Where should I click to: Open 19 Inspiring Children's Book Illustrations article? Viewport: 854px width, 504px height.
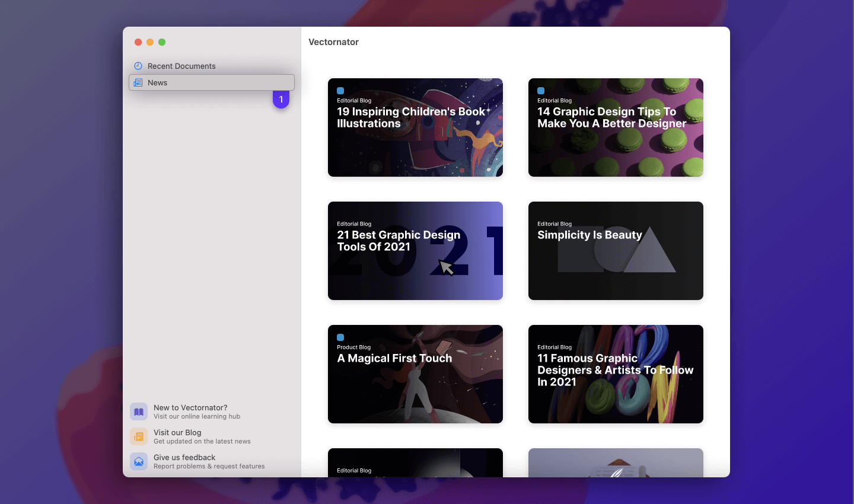[x=415, y=127]
